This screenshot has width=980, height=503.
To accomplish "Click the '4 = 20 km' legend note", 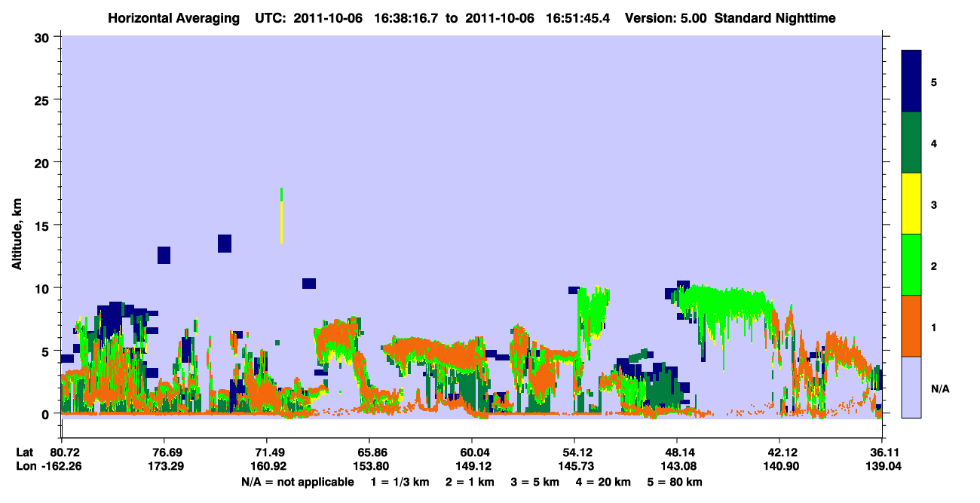I will tap(603, 482).
